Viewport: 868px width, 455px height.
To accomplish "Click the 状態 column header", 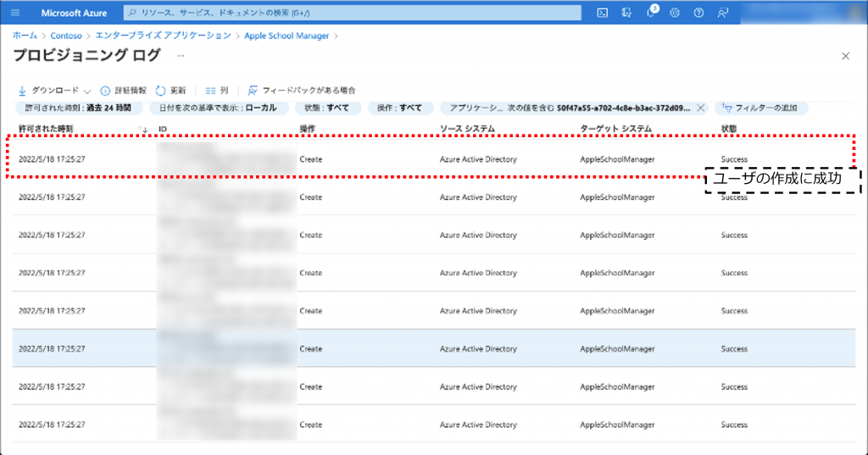I will 728,129.
